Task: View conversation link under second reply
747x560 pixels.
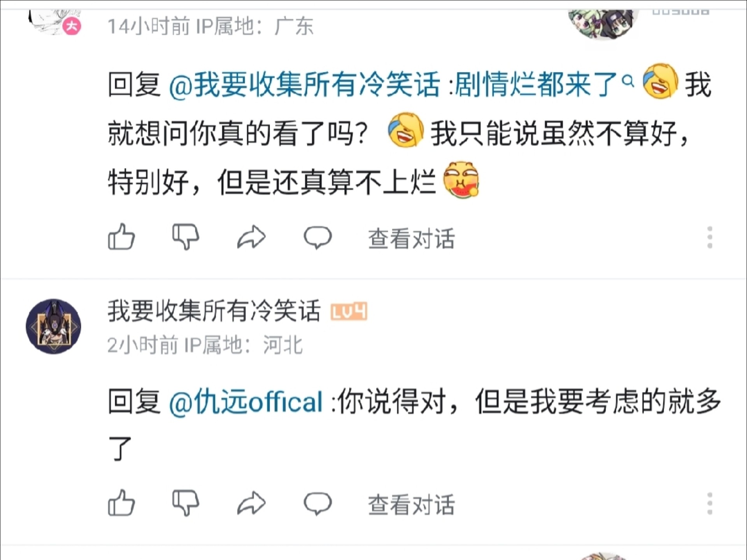Action: coord(412,504)
